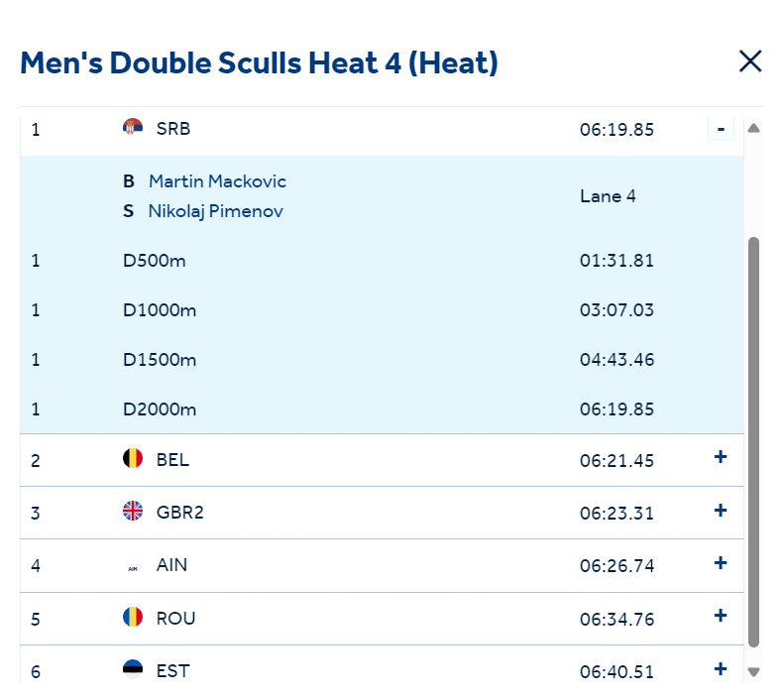Click the AIN neutral athletes icon

click(133, 568)
